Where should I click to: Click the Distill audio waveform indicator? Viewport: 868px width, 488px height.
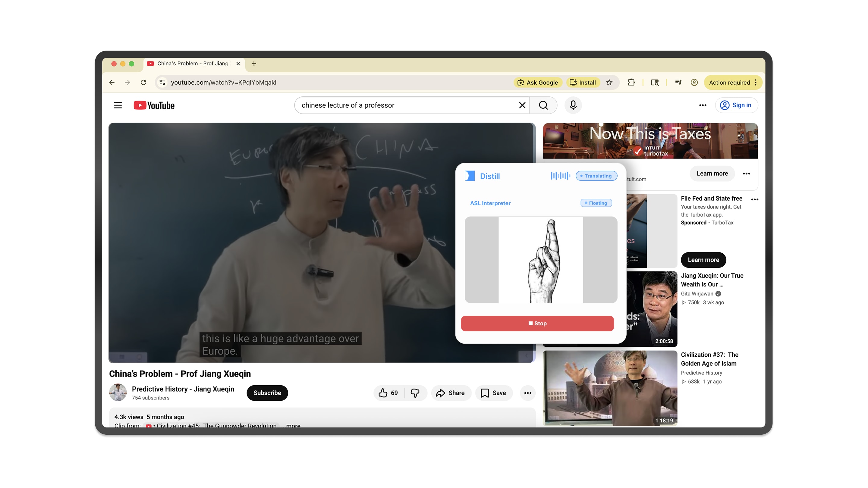pyautogui.click(x=560, y=176)
